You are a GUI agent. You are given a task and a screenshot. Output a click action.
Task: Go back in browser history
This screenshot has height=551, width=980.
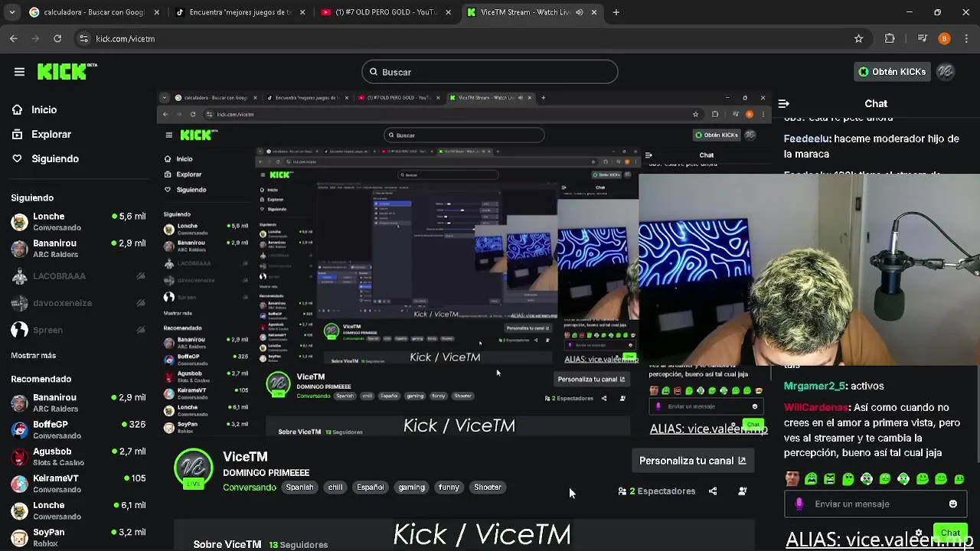(x=14, y=38)
